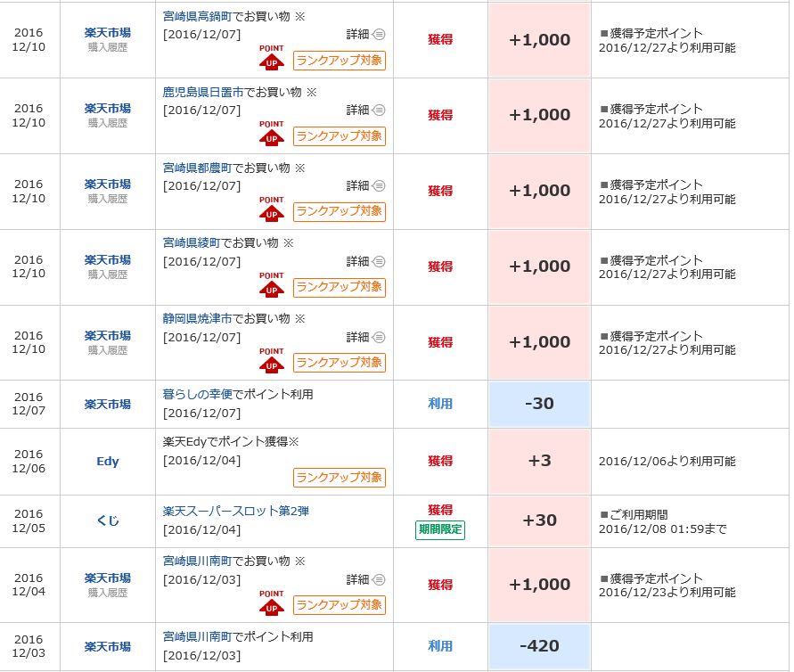Open 購入履歴 link in 宮崎県綾町 row
Viewport: 794px width, 672px height.
pyautogui.click(x=107, y=275)
